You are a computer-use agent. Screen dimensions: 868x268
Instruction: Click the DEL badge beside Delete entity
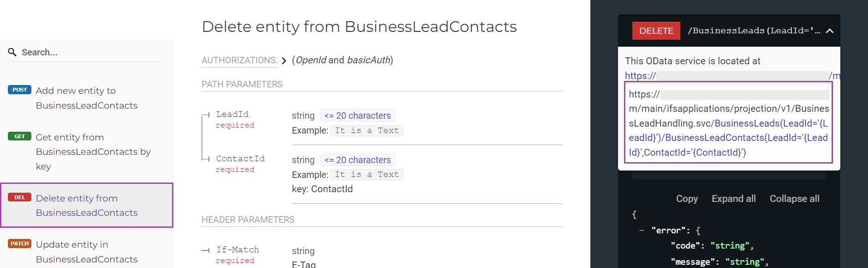pos(19,197)
